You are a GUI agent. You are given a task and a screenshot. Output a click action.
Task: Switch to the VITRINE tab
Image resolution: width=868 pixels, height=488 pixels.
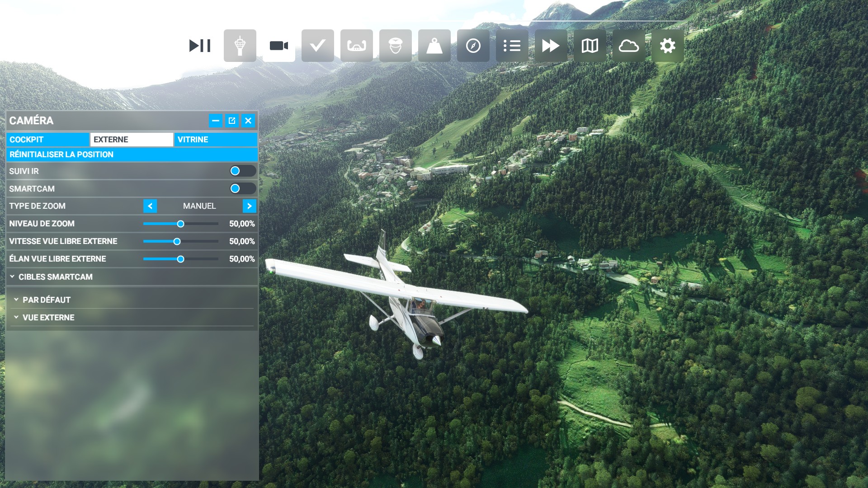(x=216, y=140)
